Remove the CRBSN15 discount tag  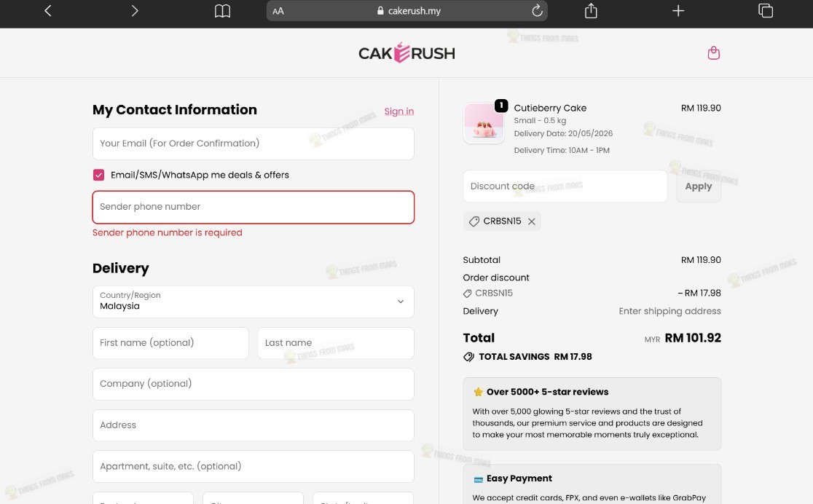click(x=532, y=221)
